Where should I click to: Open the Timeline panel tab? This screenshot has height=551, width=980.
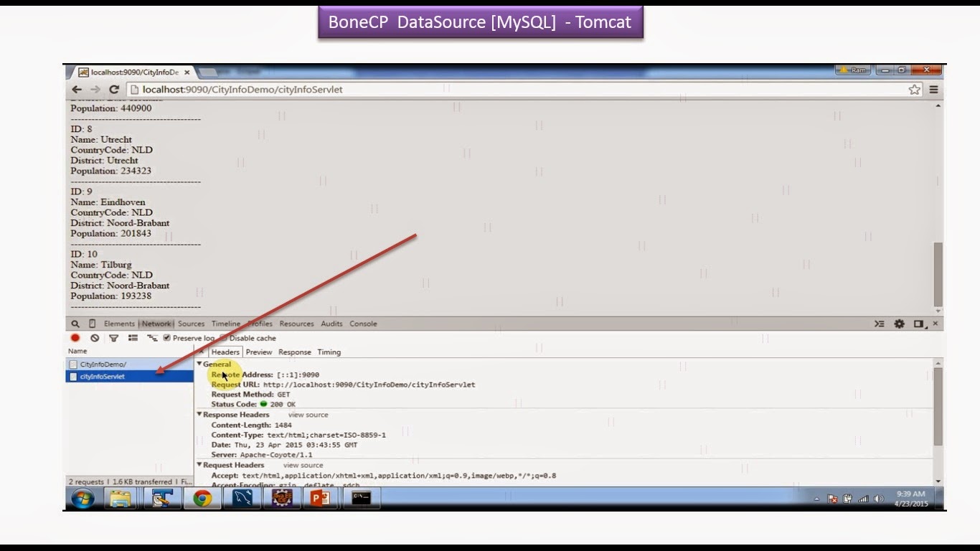[x=226, y=324]
